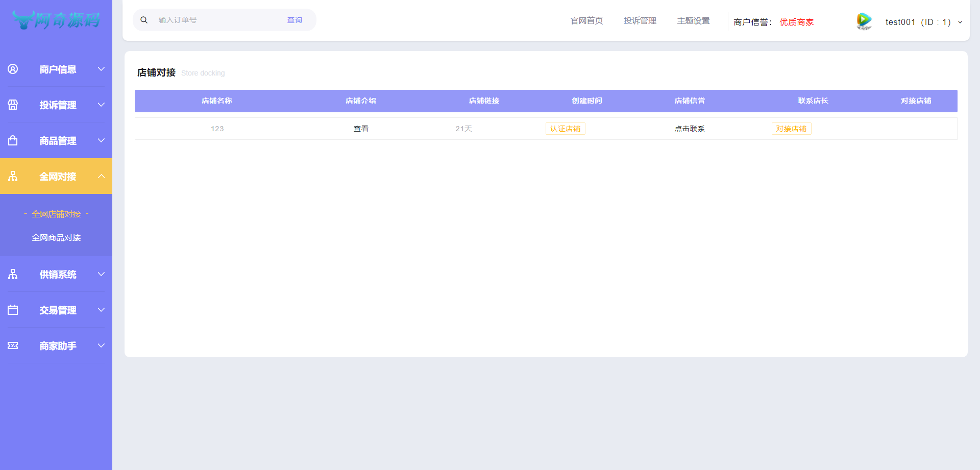Click the 交易管理 calendar icon
Viewport: 980px width, 470px height.
[x=13, y=310]
